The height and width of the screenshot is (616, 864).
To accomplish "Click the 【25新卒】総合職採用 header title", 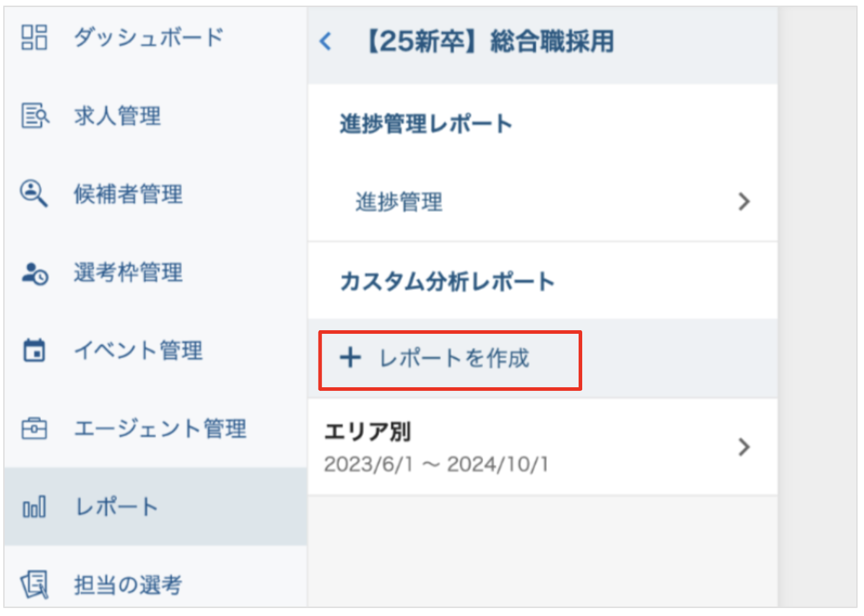I will tap(490, 42).
